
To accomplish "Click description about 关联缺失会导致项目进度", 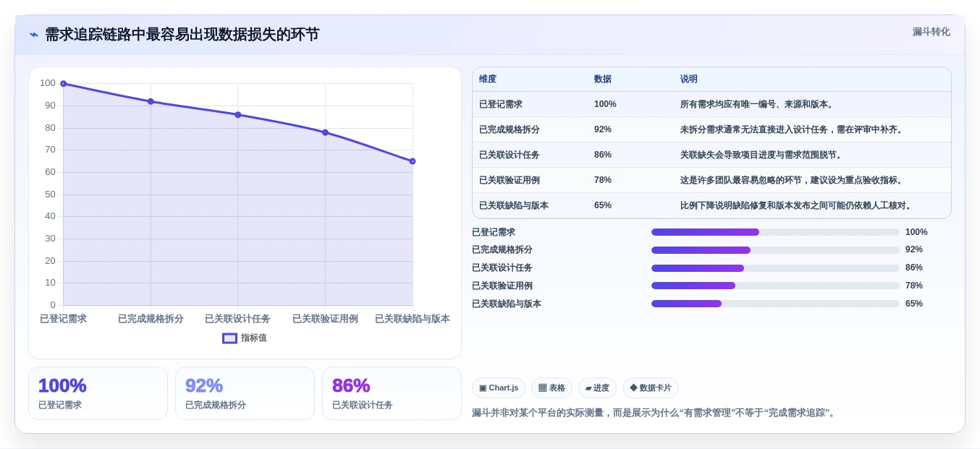I will [x=763, y=155].
